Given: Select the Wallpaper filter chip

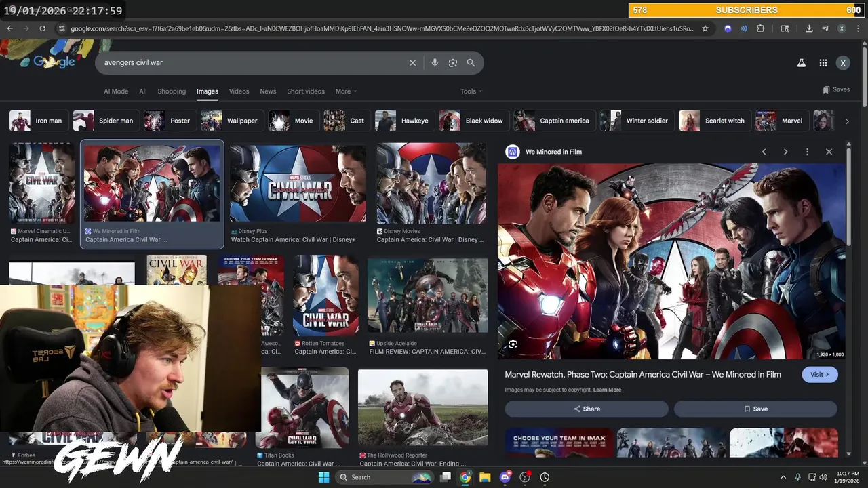Looking at the screenshot, I should coord(233,121).
